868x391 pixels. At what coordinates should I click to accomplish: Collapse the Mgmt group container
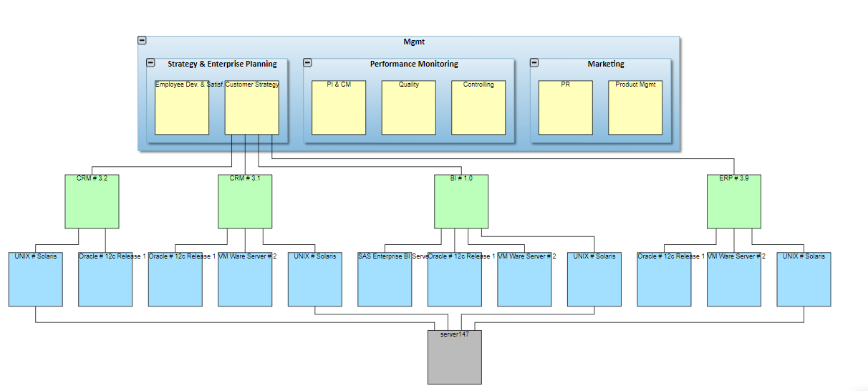[x=142, y=41]
